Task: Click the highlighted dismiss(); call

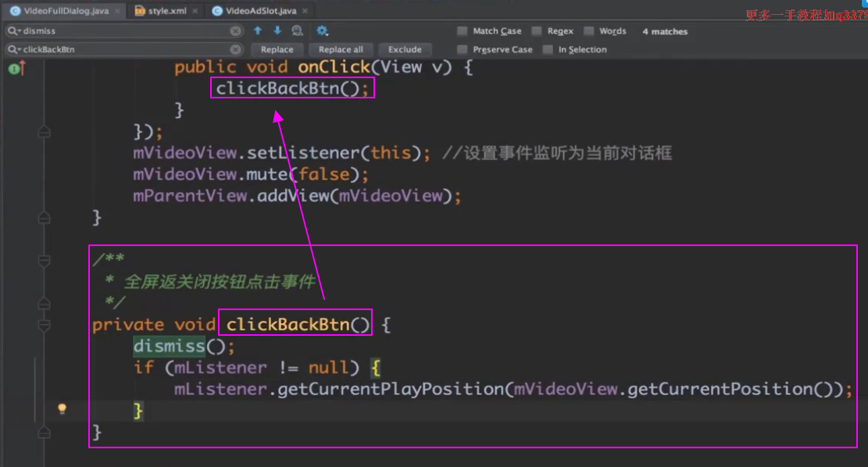Action: pyautogui.click(x=184, y=347)
